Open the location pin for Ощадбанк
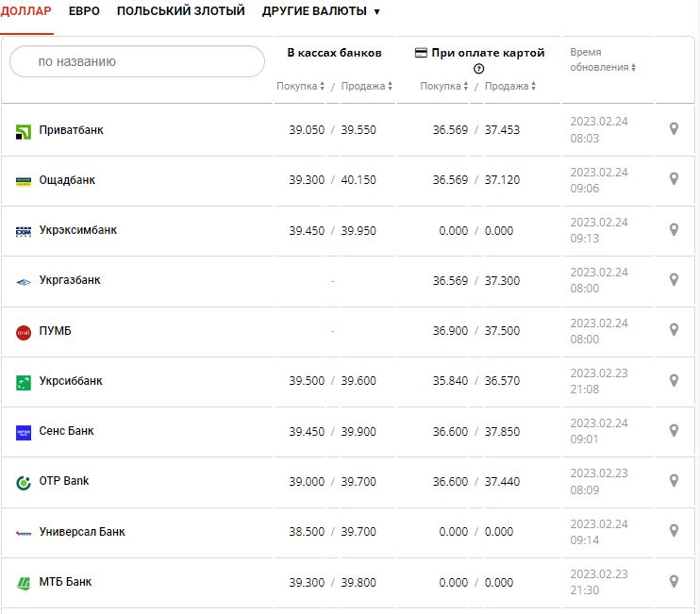This screenshot has height=614, width=700. tap(674, 179)
